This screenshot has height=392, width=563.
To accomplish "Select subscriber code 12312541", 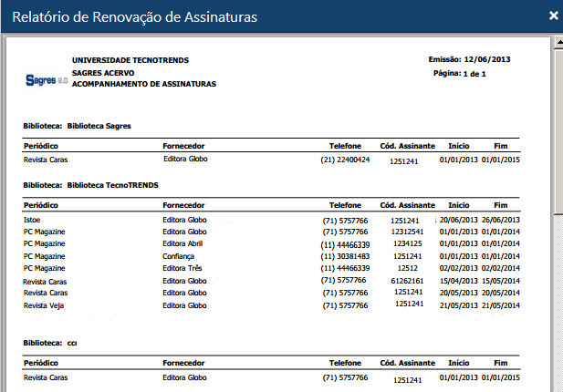I will 404,232.
